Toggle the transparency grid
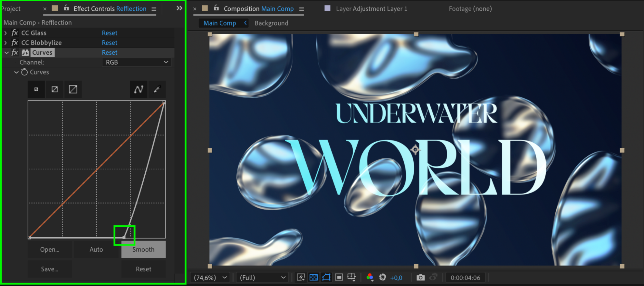644x286 pixels. coord(313,277)
